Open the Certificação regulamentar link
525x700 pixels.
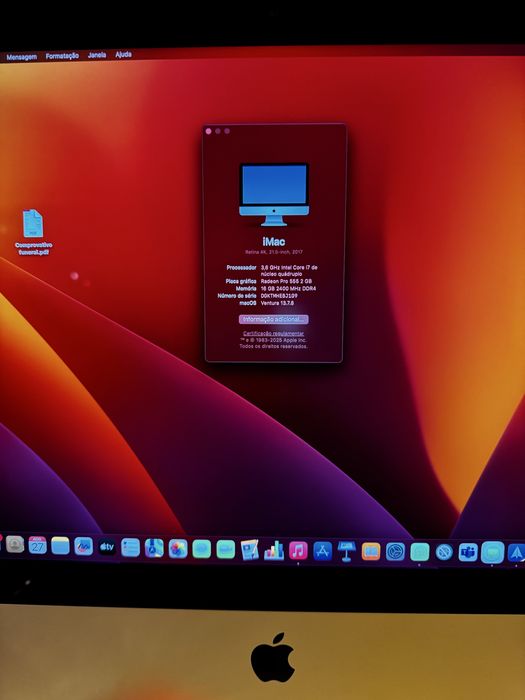pos(273,333)
